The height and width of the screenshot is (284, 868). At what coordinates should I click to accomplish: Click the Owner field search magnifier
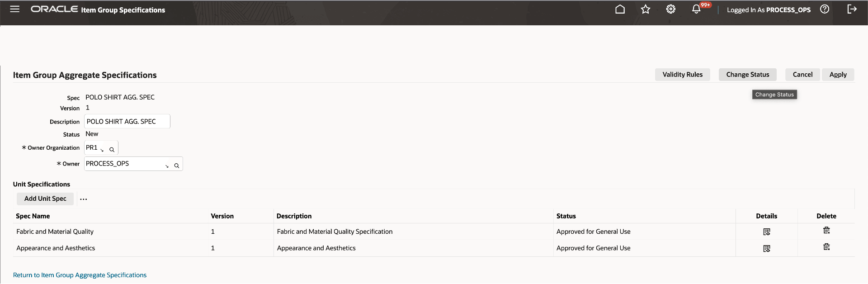(177, 166)
